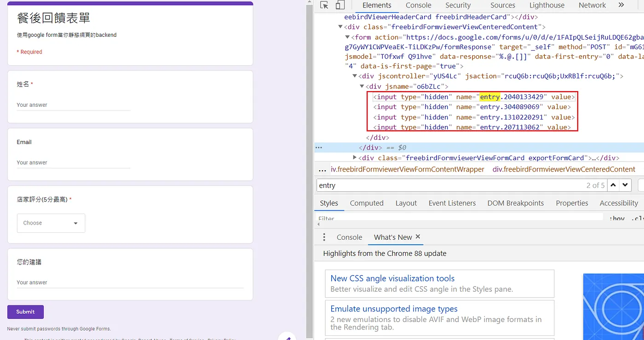Open the Security tab
This screenshot has width=644, height=340.
coord(458,6)
